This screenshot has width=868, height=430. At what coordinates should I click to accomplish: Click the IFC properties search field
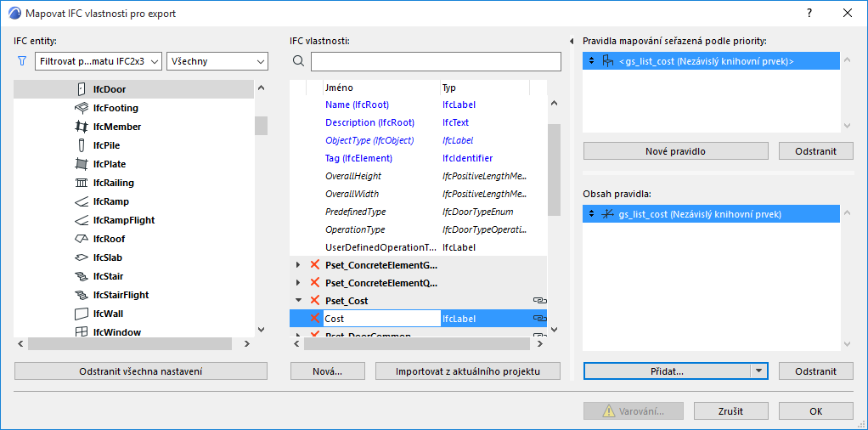pos(437,61)
